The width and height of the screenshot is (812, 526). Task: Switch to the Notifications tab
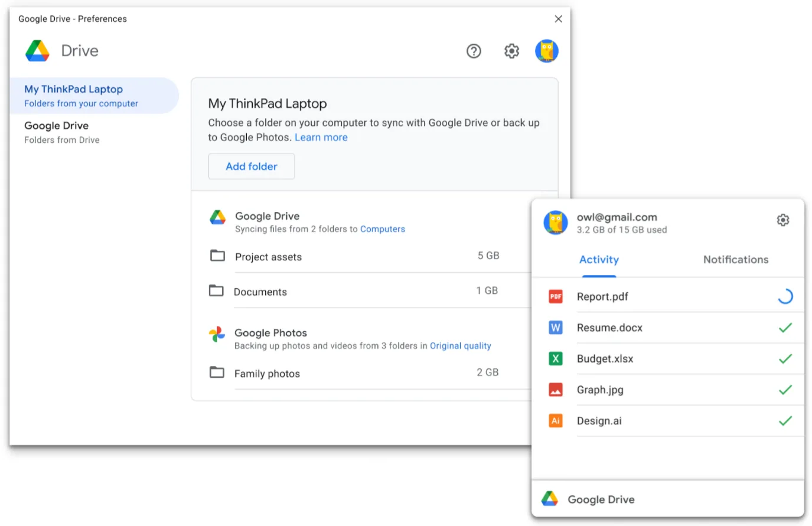click(x=735, y=260)
